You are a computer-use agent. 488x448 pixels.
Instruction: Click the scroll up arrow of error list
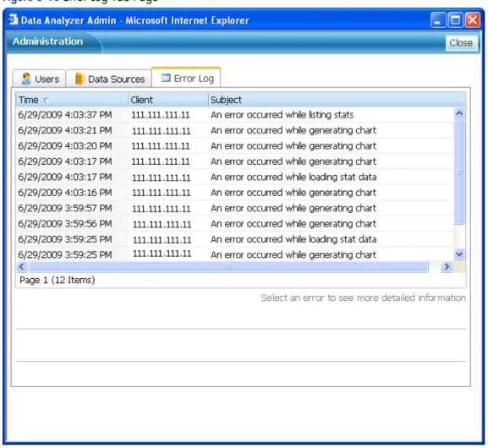coord(459,113)
